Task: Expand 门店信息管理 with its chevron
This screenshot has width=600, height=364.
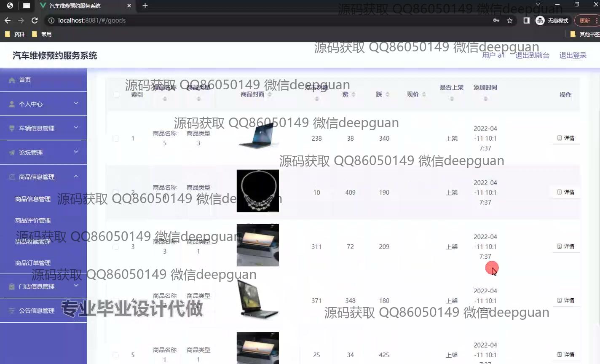Action: [x=76, y=286]
